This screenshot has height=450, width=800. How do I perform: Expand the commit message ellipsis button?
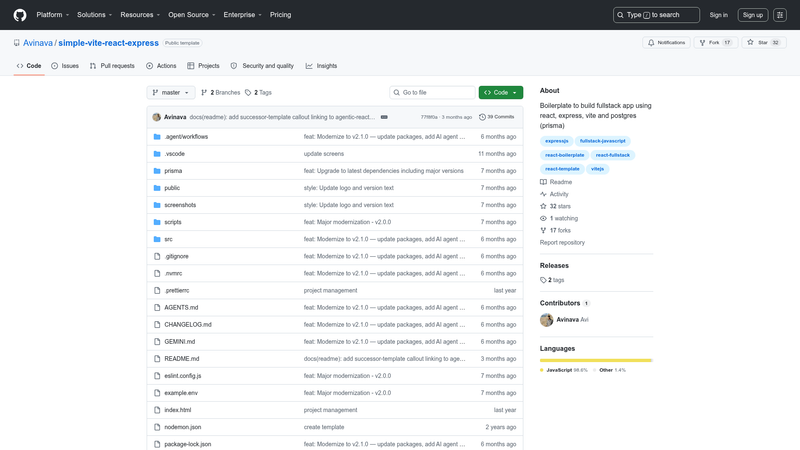384,117
